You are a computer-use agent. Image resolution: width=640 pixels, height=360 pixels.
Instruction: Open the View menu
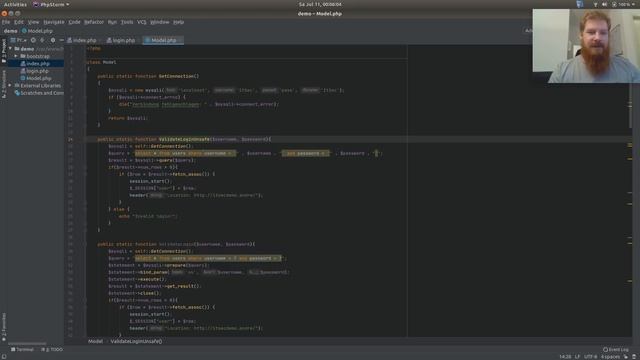point(33,22)
